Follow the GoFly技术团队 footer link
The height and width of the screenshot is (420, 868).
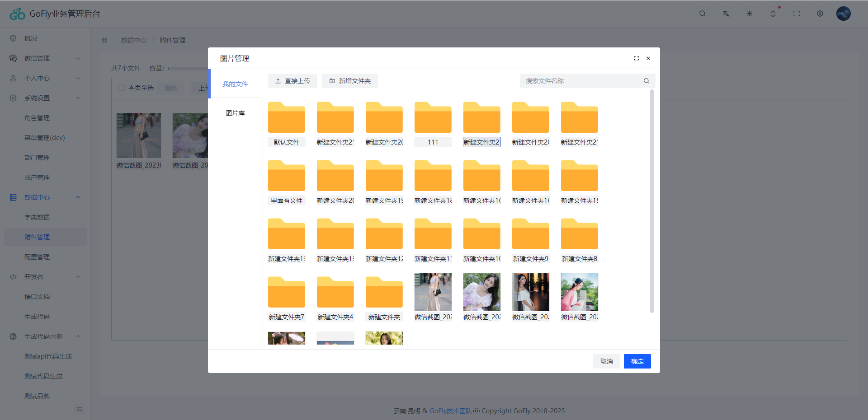coord(450,411)
